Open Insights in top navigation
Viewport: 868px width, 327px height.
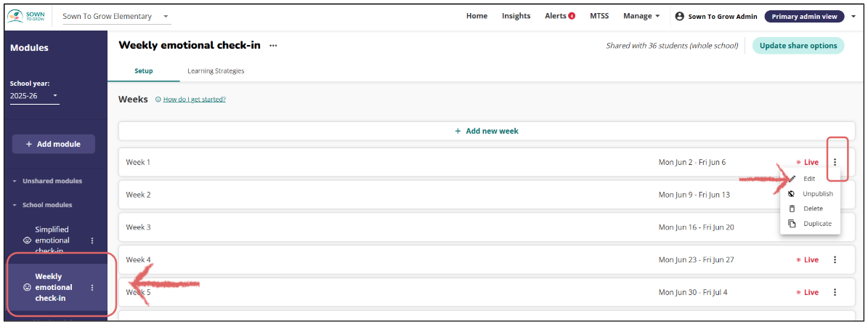(516, 16)
